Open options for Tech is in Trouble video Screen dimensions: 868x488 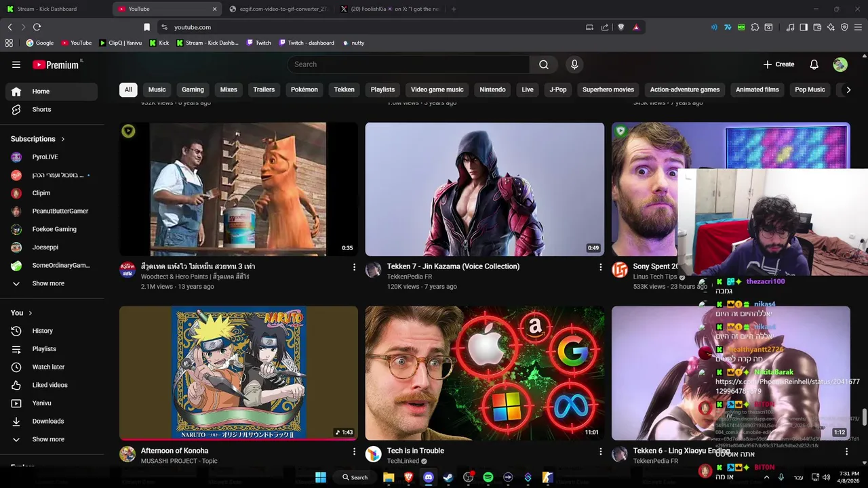click(600, 451)
